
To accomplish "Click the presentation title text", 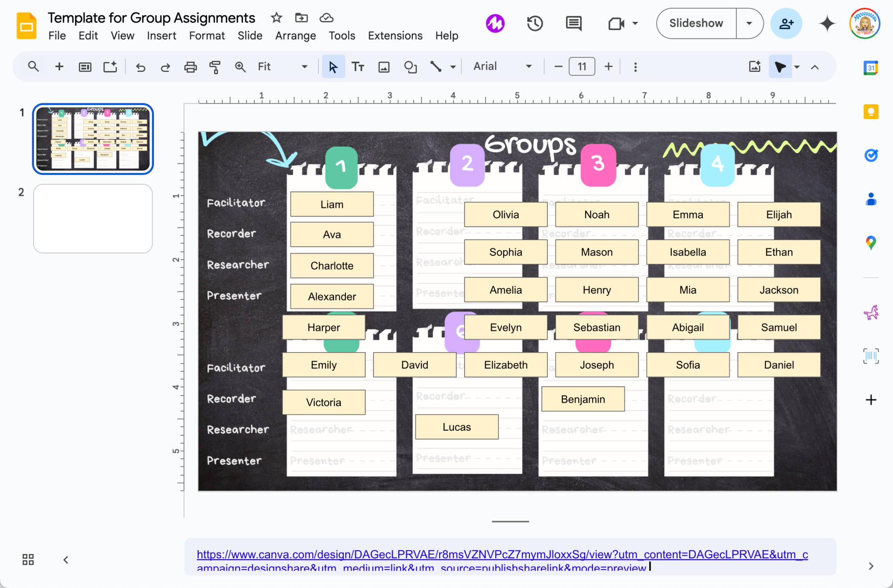I will 151,18.
